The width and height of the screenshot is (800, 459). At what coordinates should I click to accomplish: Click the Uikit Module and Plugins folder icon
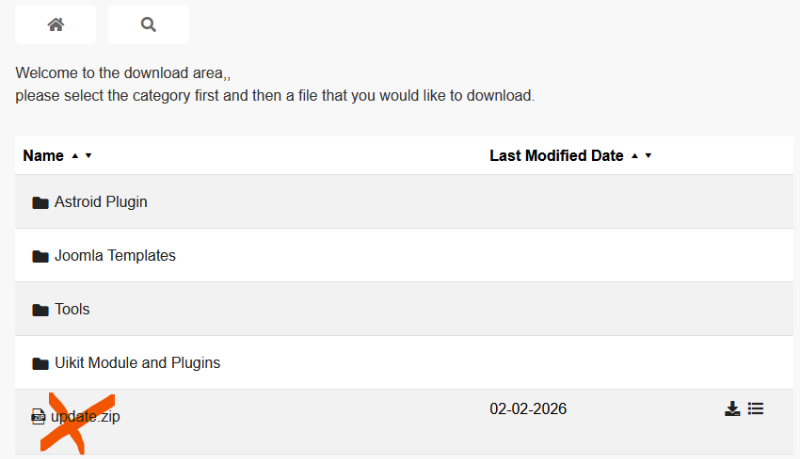(40, 363)
